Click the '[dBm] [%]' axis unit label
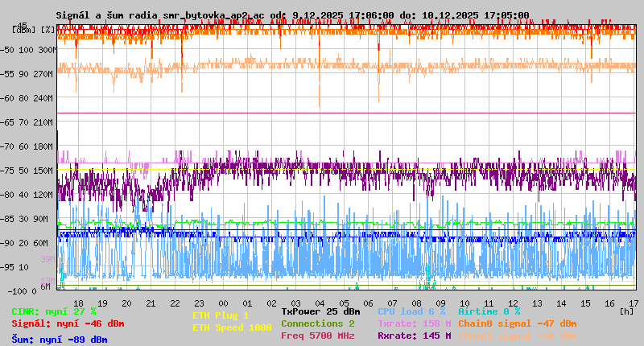The width and height of the screenshot is (644, 346). [34, 30]
